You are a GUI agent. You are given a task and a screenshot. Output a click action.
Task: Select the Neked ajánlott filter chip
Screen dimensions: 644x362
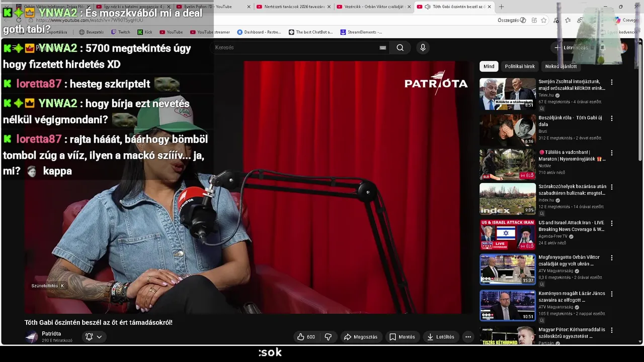point(561,66)
